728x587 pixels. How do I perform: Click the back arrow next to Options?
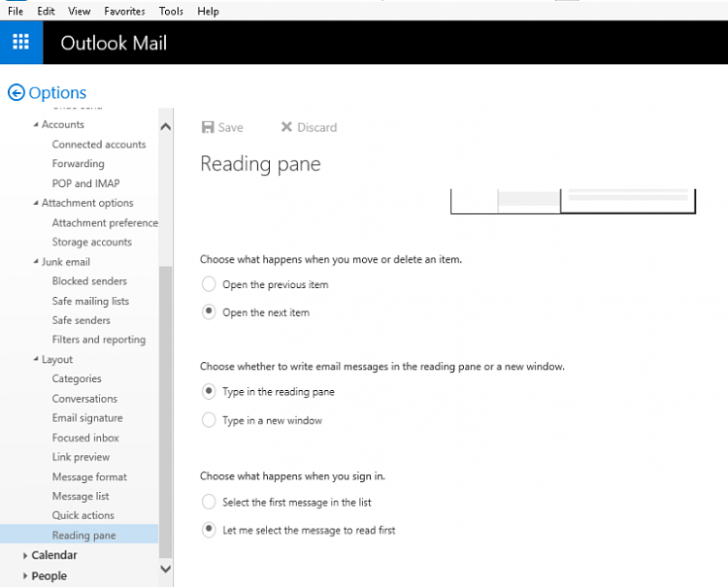pyautogui.click(x=16, y=93)
